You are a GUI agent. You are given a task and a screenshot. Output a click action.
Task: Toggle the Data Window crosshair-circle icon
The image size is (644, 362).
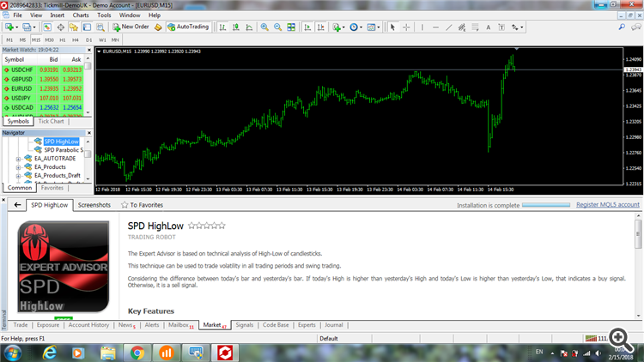[x=60, y=27]
